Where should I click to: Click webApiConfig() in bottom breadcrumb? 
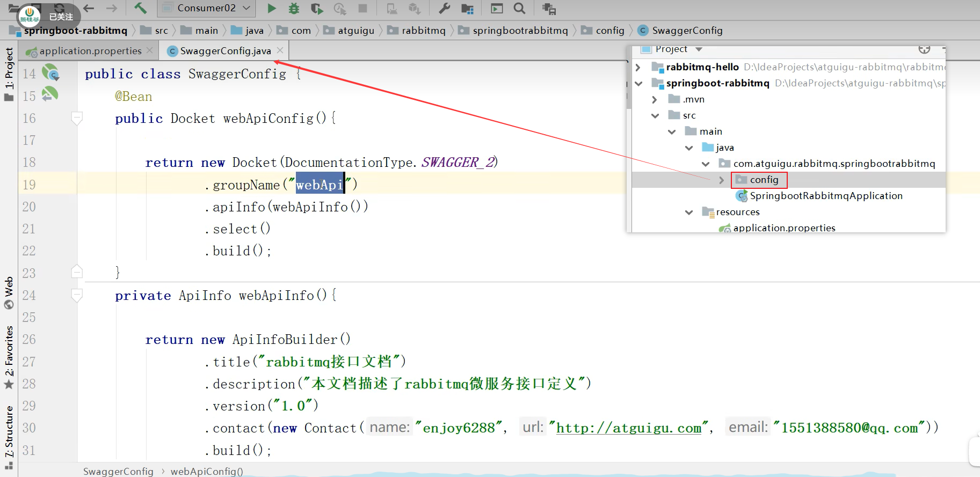click(207, 471)
